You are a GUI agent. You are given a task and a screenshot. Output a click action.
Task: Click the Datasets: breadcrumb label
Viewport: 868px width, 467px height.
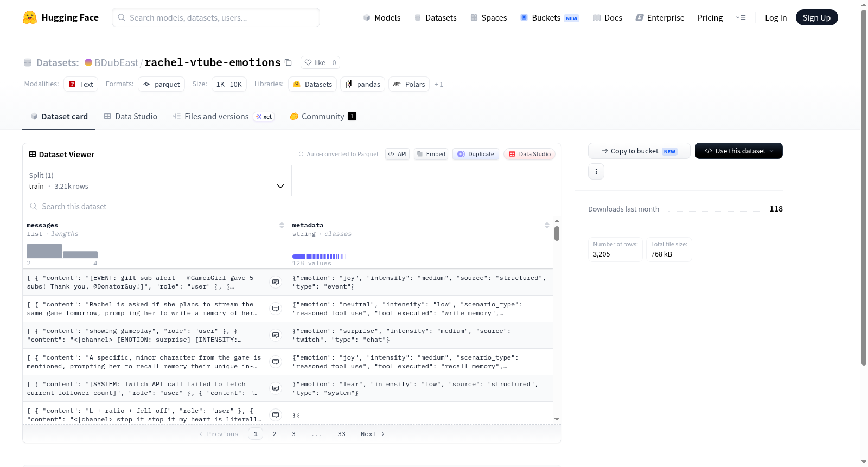tap(58, 62)
